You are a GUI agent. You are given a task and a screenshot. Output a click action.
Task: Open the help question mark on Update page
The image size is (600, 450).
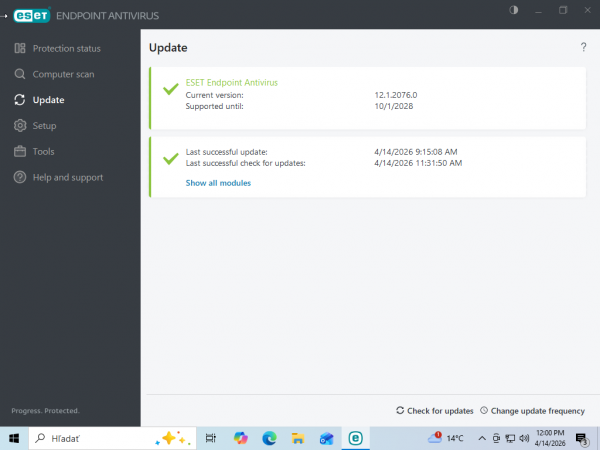[x=583, y=47]
